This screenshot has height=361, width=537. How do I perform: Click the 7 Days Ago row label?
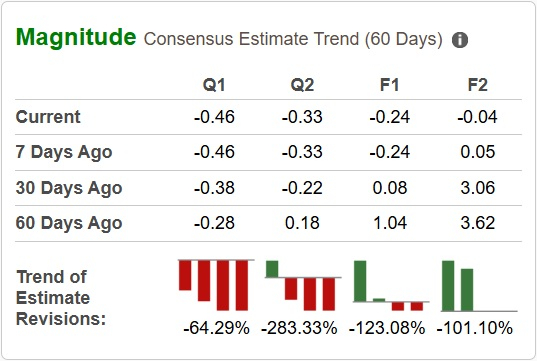pyautogui.click(x=64, y=152)
